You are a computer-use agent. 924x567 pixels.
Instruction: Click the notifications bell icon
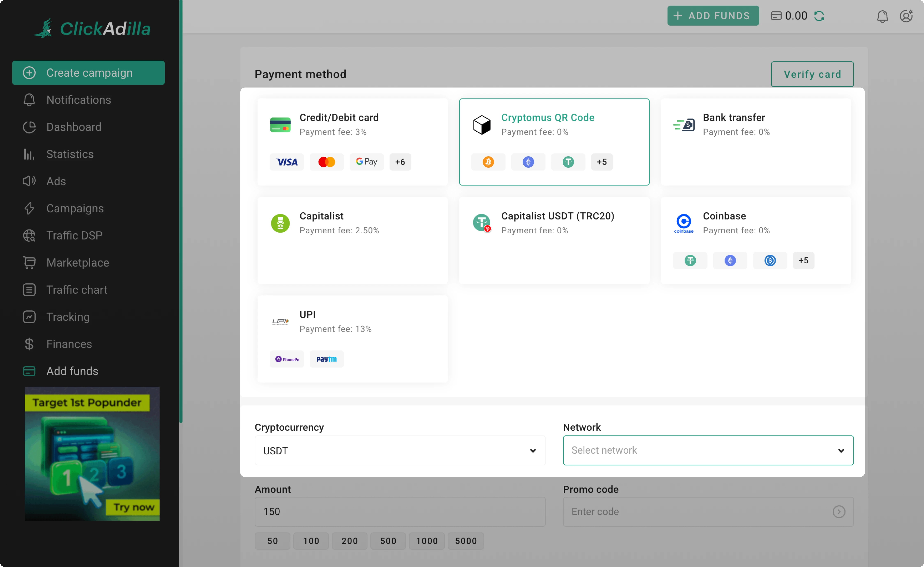882,16
